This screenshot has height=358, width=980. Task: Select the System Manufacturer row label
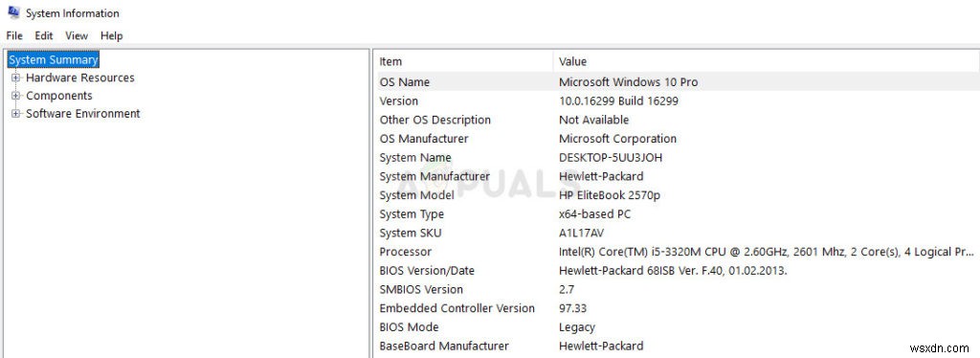434,176
